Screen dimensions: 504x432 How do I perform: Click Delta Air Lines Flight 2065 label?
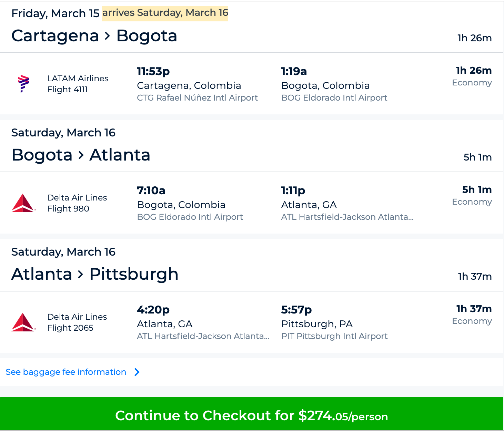click(x=77, y=322)
